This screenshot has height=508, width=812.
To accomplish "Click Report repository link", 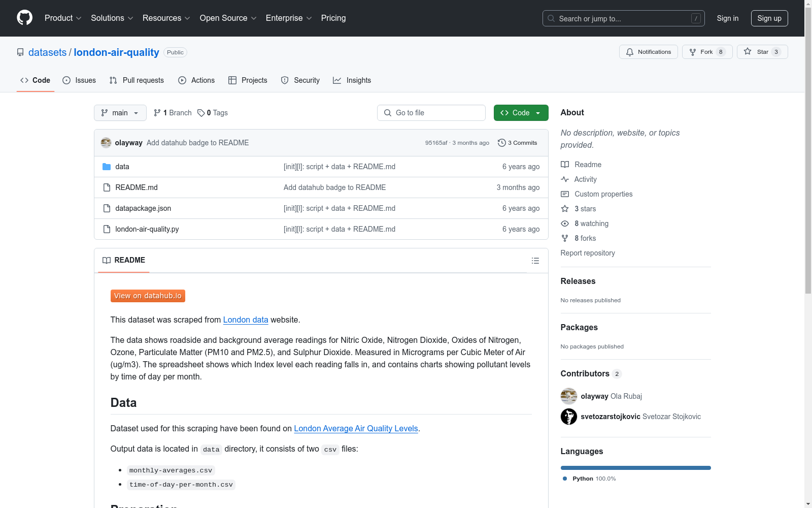I will (x=588, y=253).
